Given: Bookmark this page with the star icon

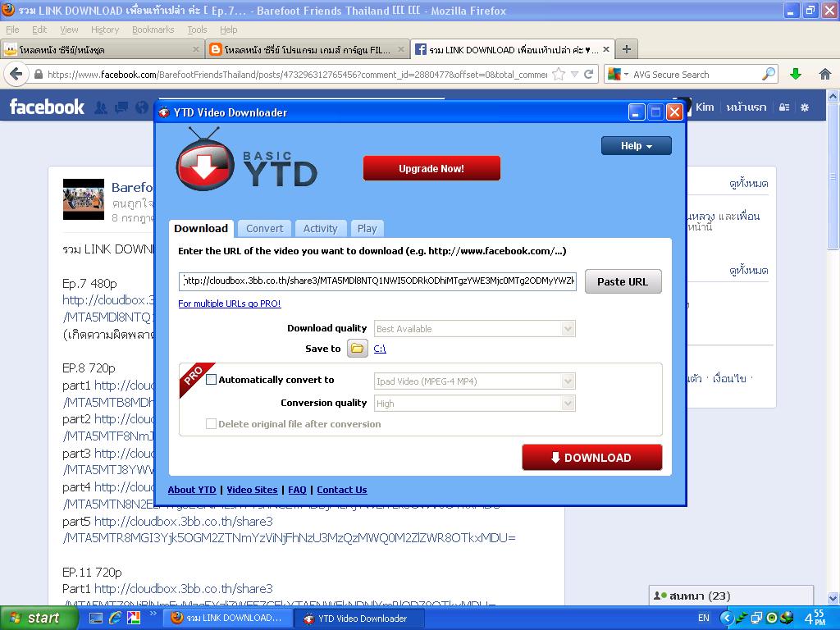Looking at the screenshot, I should point(559,75).
